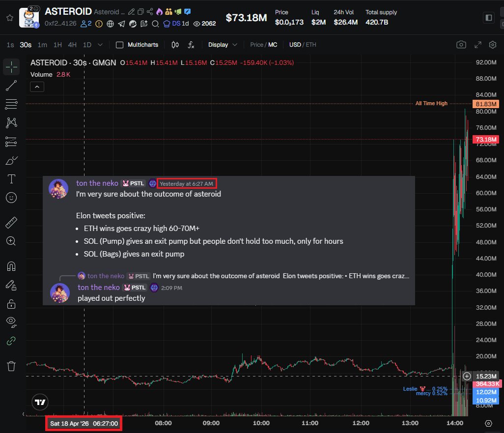
Task: Click the green megaphone icon
Action: 178,12
